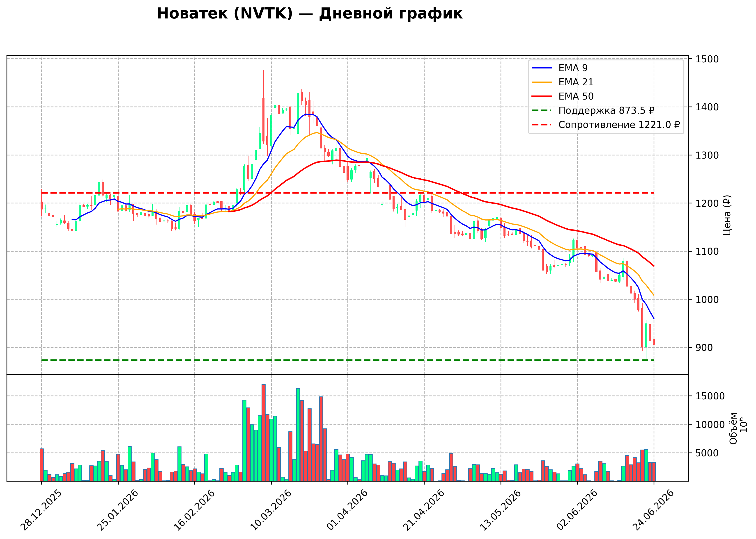The image size is (756, 539).
Task: Click the tallest volume bar in early March
Action: point(263,432)
